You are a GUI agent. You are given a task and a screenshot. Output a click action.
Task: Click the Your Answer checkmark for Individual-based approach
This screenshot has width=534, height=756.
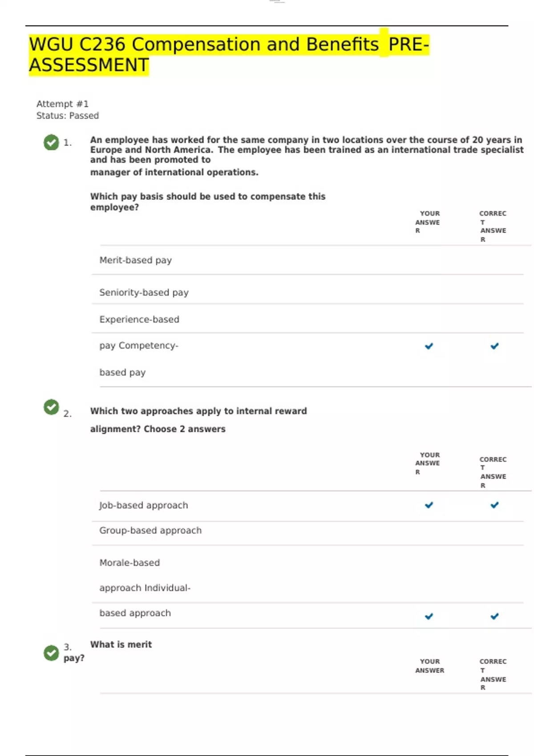(429, 616)
